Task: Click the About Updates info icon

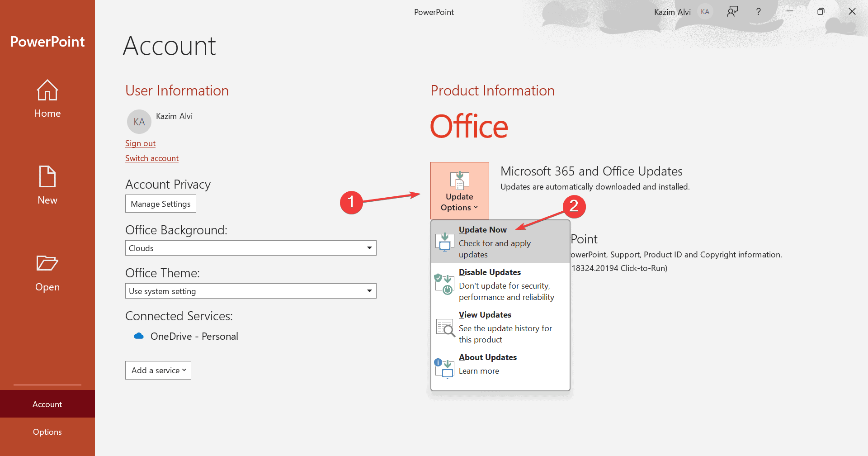Action: pos(445,367)
